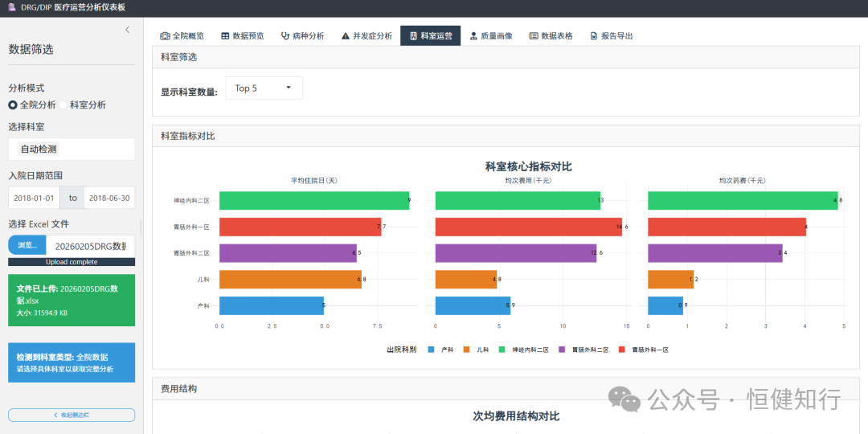Click the start date field 2018-01-01

point(34,198)
